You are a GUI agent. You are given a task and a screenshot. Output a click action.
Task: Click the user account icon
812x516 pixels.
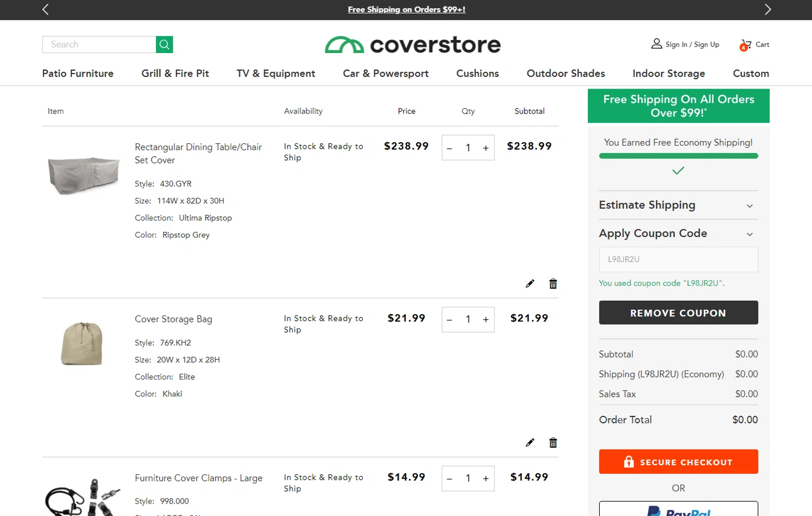point(657,44)
